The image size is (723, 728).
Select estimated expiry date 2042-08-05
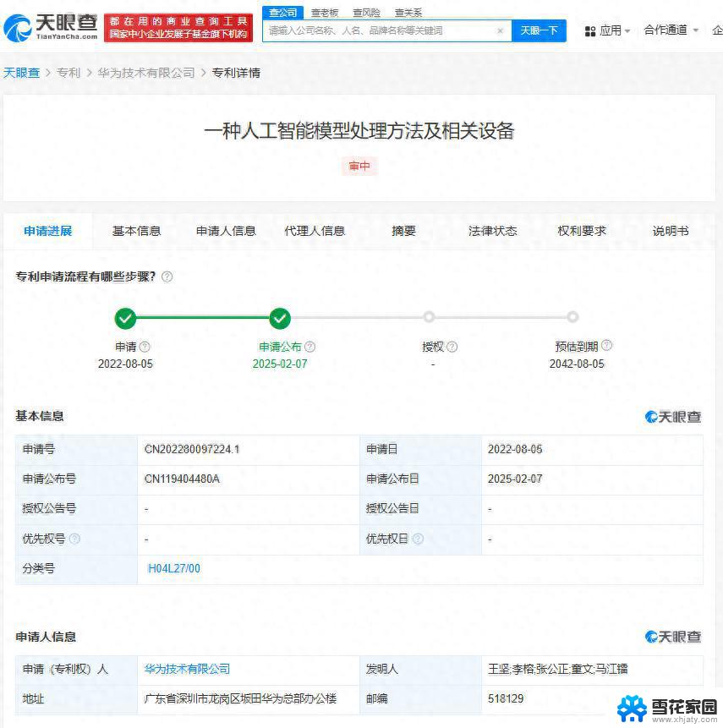click(577, 364)
